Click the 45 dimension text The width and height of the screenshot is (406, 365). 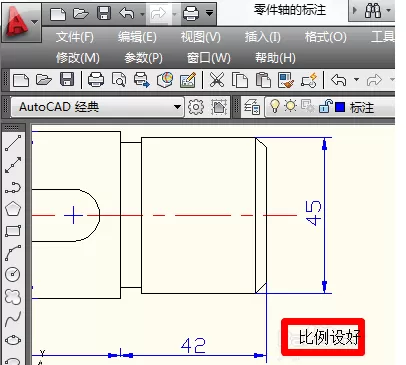[313, 213]
